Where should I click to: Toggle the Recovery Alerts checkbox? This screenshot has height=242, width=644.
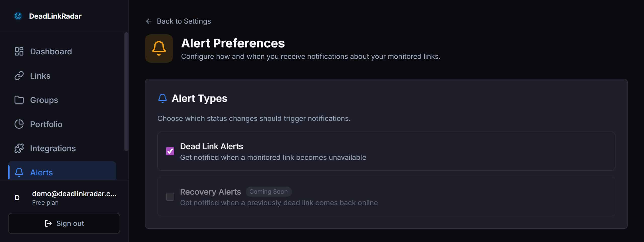coord(170,197)
